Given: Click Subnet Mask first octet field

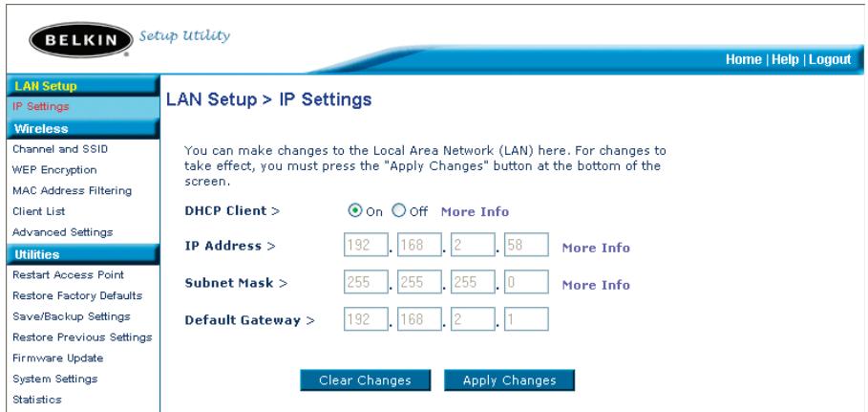Looking at the screenshot, I should pos(366,282).
